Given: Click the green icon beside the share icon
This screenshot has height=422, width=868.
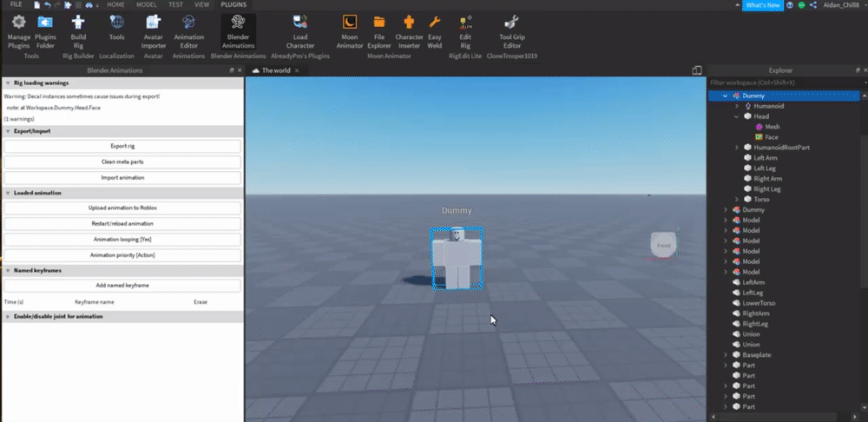Looking at the screenshot, I should pos(801,5).
